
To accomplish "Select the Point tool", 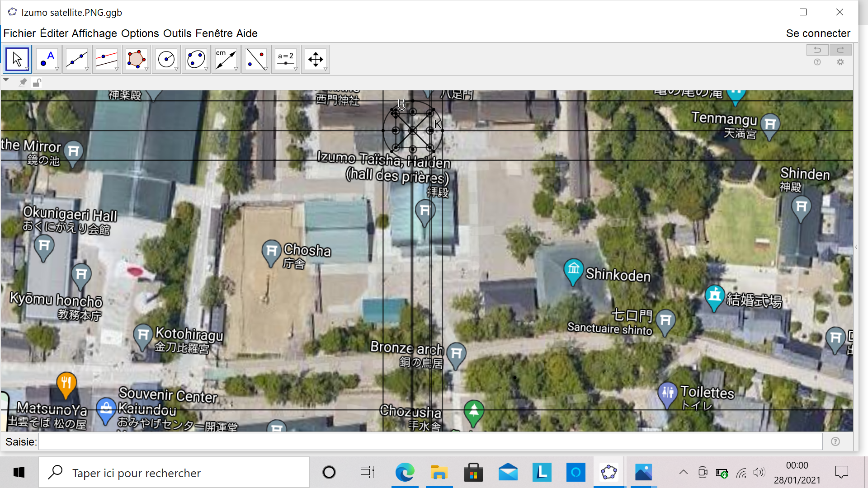I will tap(47, 59).
